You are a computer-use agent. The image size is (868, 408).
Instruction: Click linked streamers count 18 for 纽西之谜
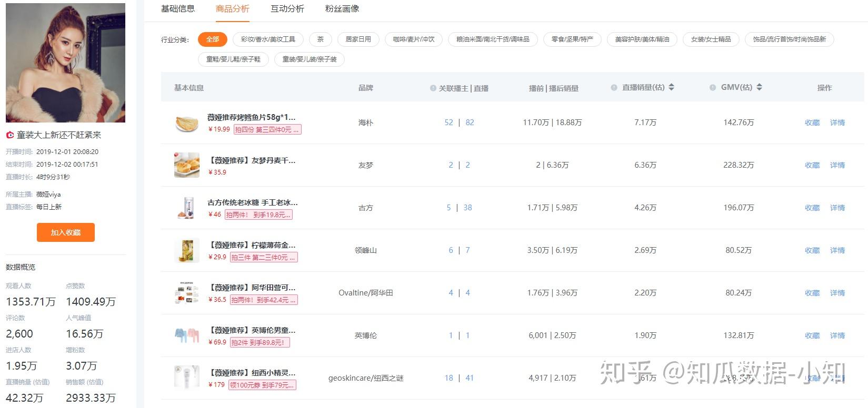[x=448, y=378]
